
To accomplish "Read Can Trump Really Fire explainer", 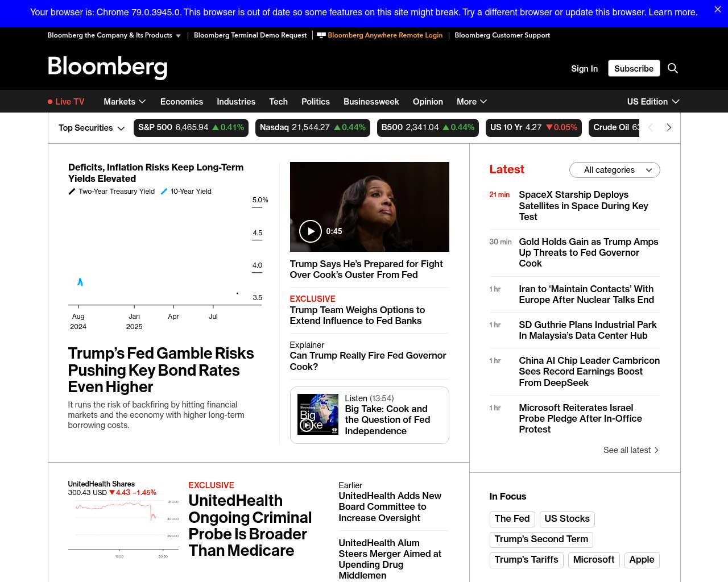I will pyautogui.click(x=368, y=361).
